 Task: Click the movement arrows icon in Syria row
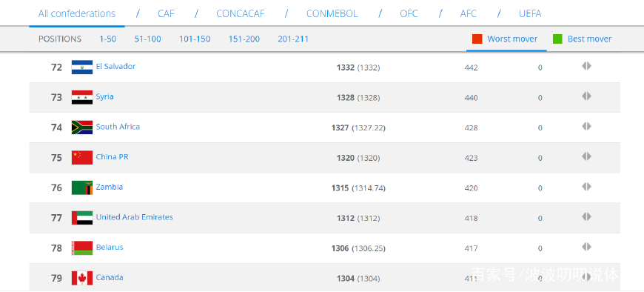coord(586,96)
